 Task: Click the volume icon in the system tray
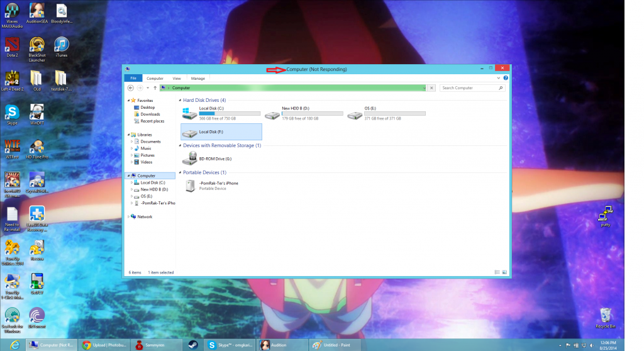tap(592, 345)
